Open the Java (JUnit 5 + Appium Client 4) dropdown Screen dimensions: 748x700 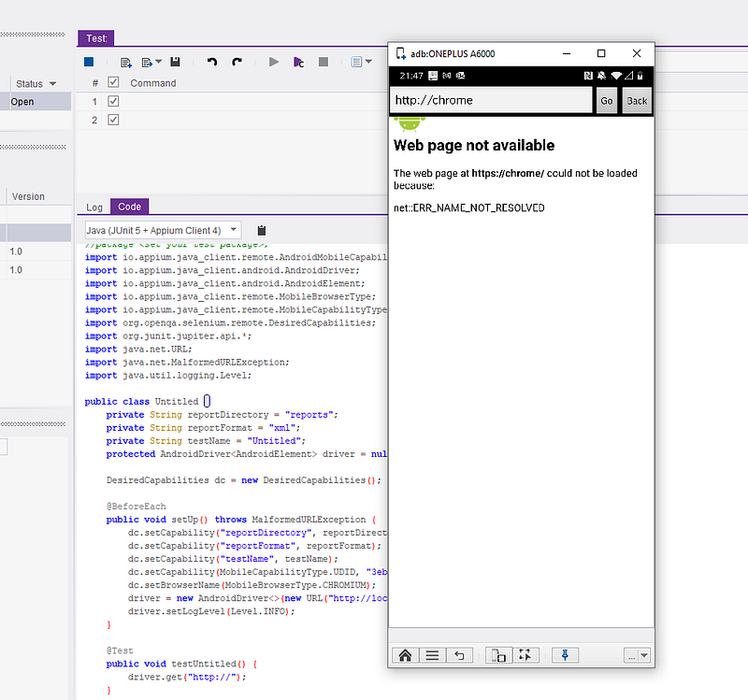coord(163,230)
